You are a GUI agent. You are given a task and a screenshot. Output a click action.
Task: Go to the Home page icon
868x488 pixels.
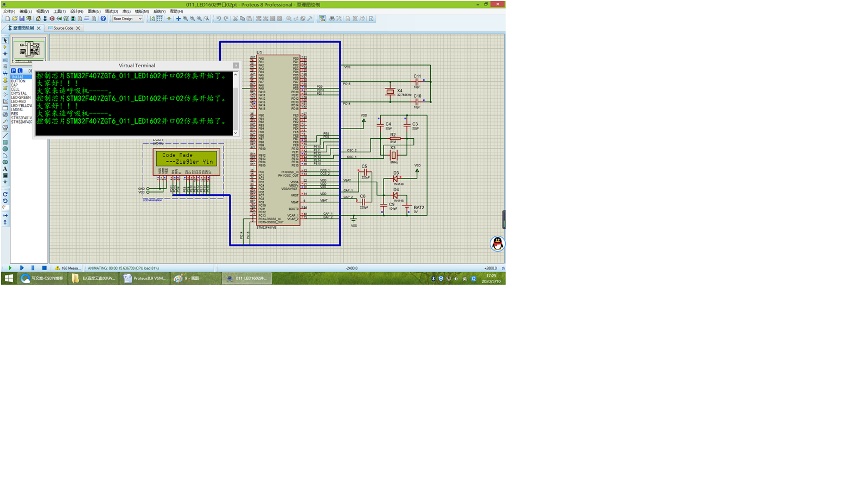(38, 18)
